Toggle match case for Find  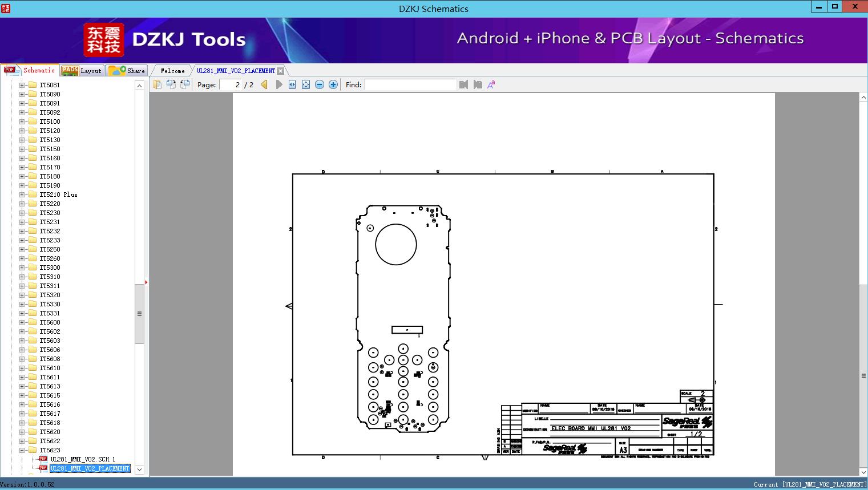point(491,84)
